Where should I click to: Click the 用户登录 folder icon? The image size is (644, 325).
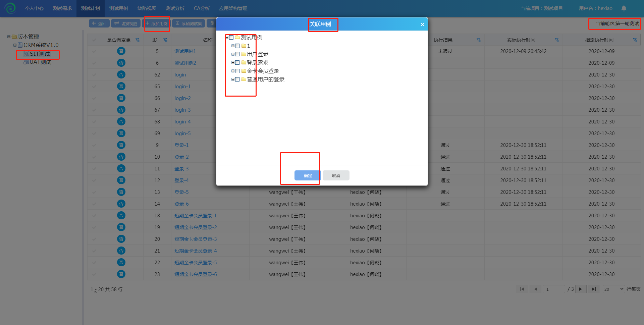pos(244,54)
